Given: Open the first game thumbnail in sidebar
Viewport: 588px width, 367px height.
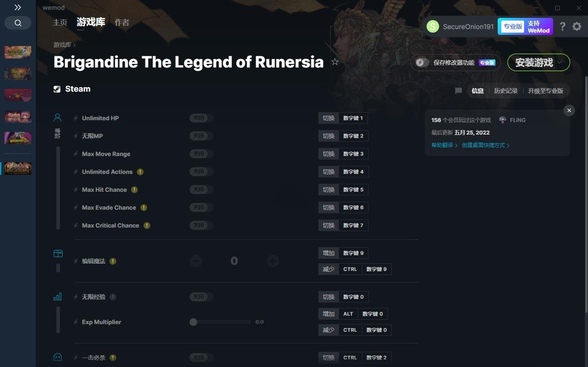Looking at the screenshot, I should [x=18, y=52].
